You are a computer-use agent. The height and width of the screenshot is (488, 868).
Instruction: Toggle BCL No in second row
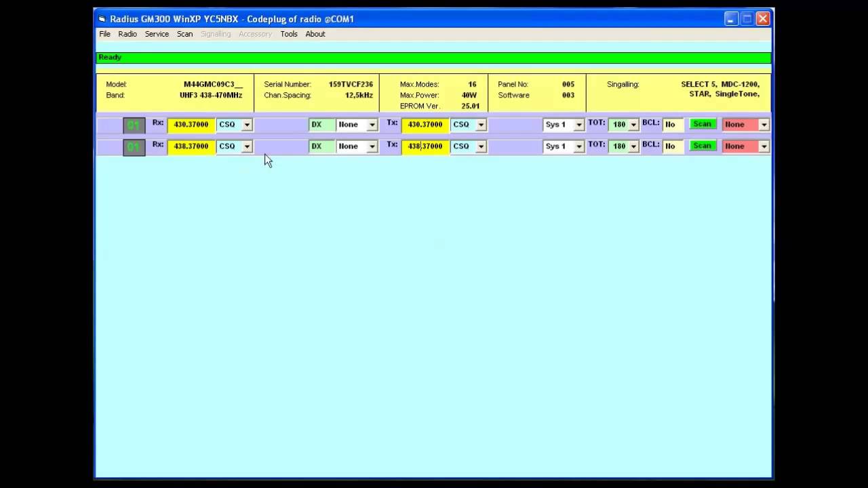click(673, 146)
